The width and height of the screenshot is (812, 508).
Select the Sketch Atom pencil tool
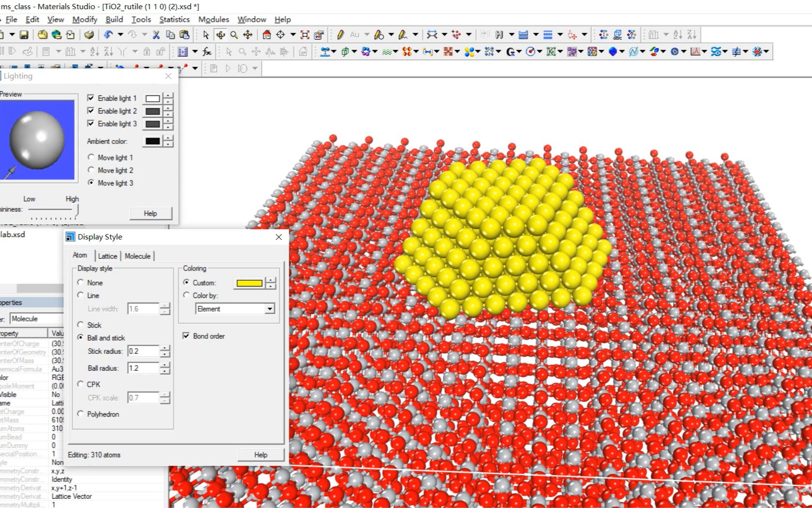click(340, 35)
